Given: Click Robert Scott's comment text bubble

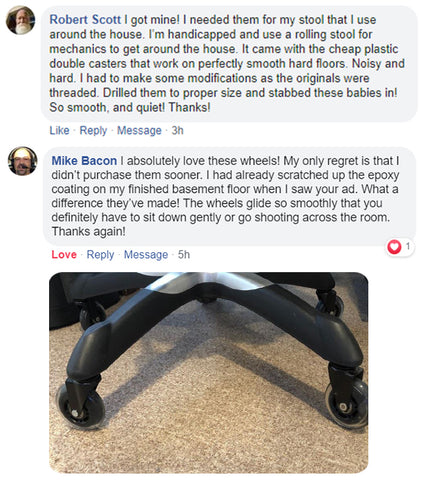Looking at the screenshot, I should [x=230, y=64].
